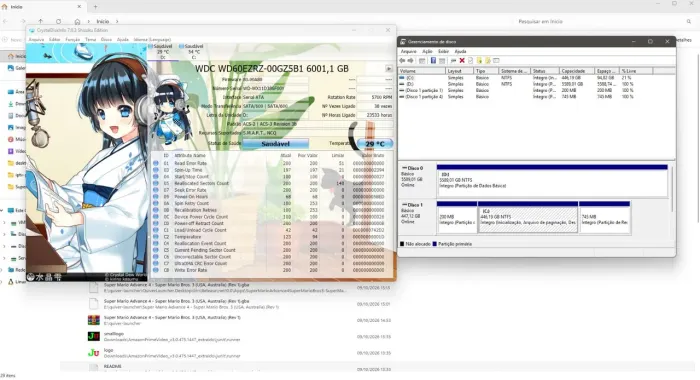
Task: Expand sidebar tree chevron beside Linux
Action: [2, 282]
